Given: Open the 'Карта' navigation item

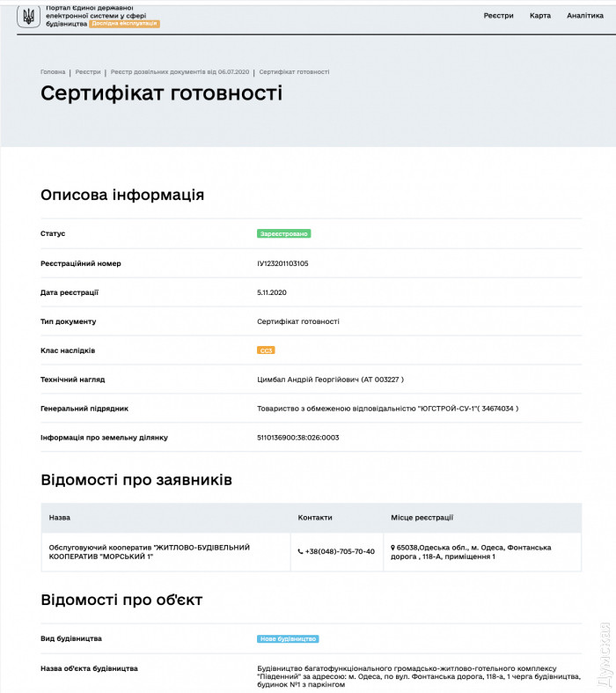Looking at the screenshot, I should click(540, 16).
